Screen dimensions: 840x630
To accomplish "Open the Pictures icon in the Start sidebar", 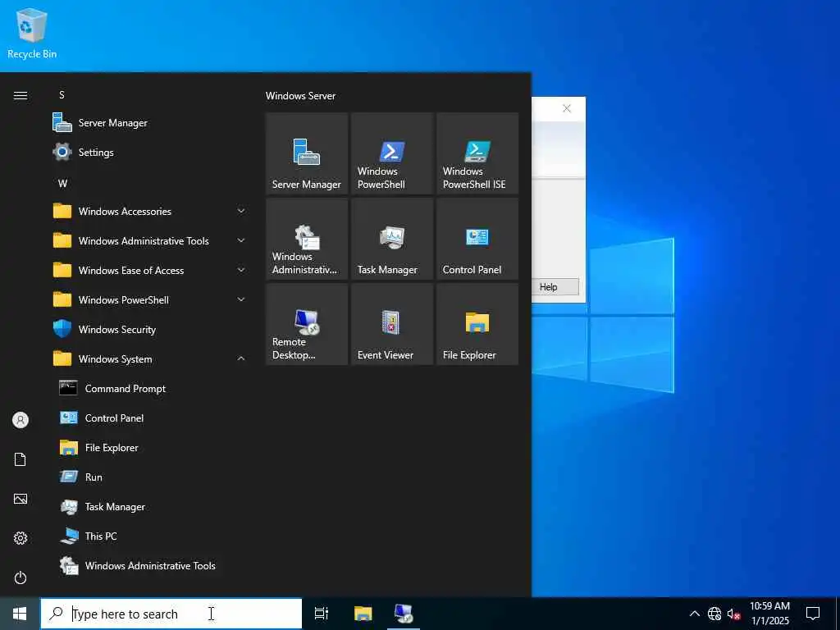I will point(21,499).
